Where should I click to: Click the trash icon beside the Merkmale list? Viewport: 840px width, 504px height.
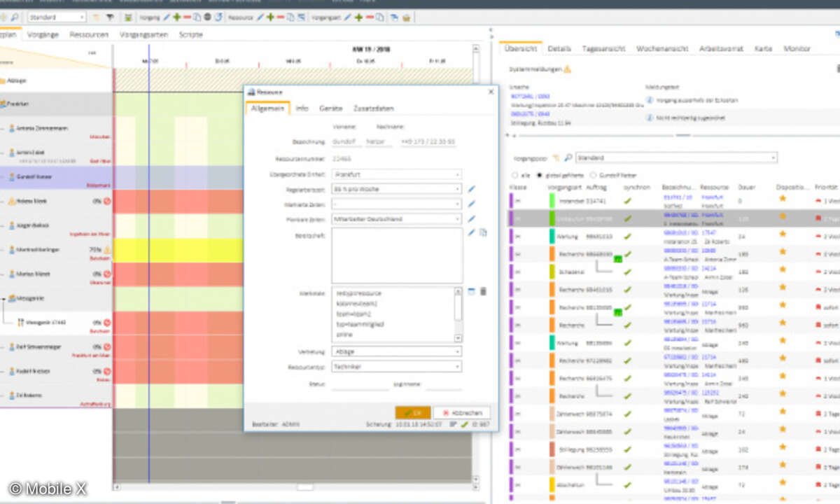482,291
